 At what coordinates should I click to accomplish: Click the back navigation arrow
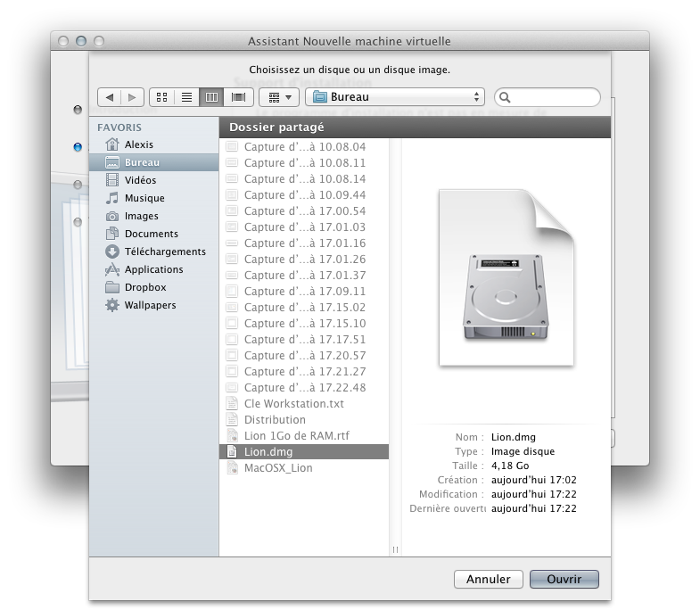coord(110,97)
